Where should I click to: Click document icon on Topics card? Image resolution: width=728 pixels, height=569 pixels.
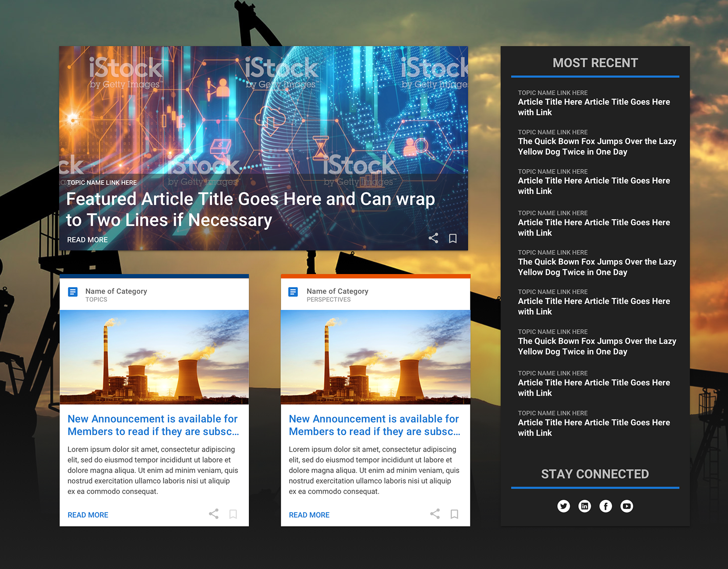coord(73,292)
